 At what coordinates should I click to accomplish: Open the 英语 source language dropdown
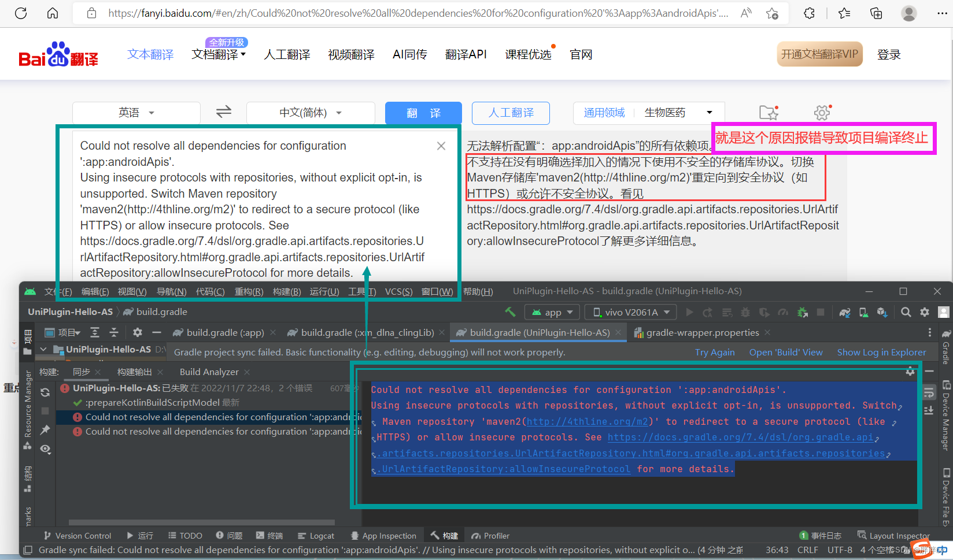(x=136, y=113)
